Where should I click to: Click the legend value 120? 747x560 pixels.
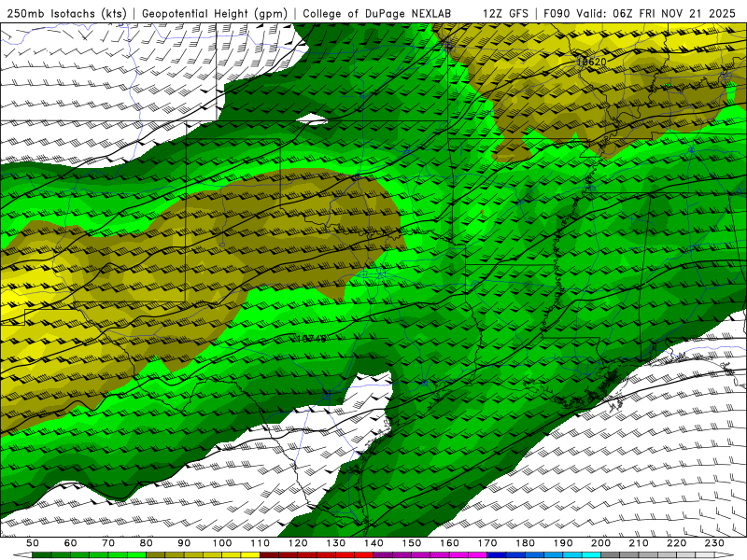[x=298, y=543]
